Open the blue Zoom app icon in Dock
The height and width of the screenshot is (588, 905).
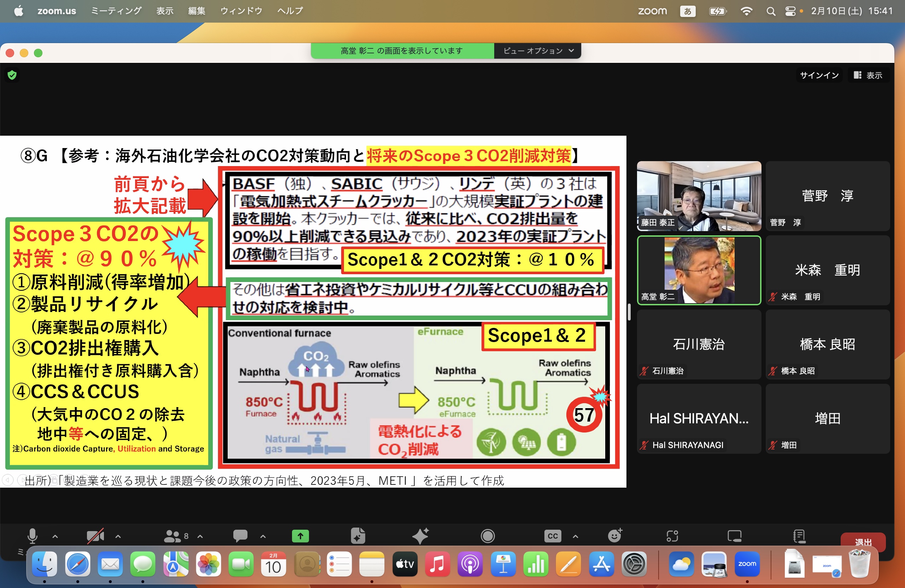[x=747, y=564]
